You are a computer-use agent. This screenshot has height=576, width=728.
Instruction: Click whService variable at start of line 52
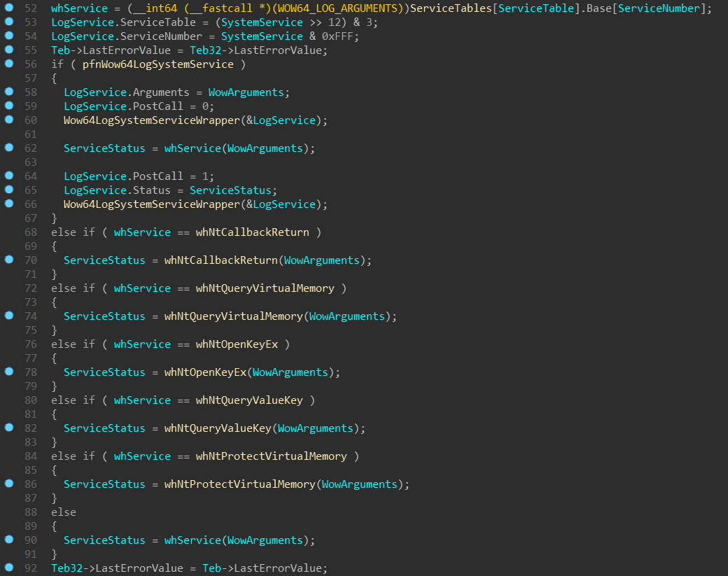tap(79, 8)
